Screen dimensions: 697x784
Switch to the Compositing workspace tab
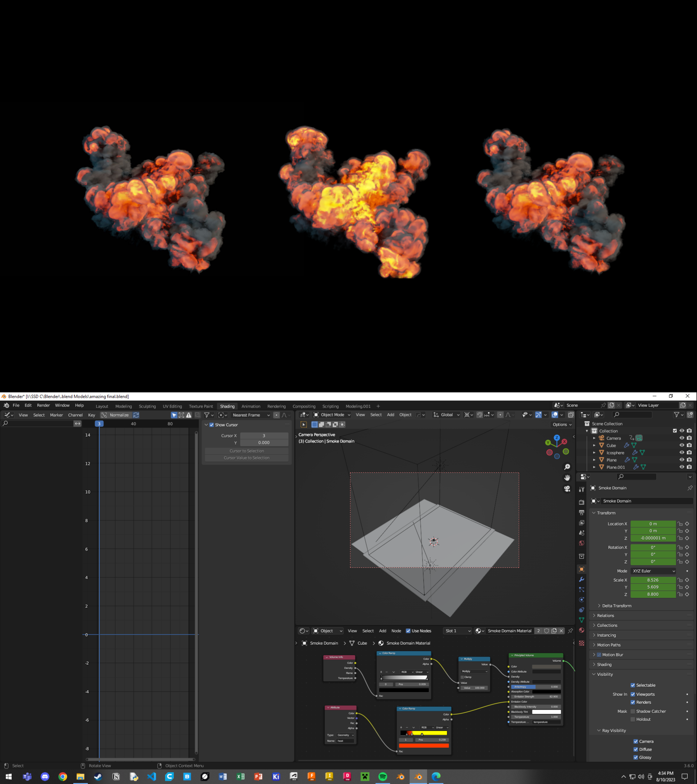304,406
